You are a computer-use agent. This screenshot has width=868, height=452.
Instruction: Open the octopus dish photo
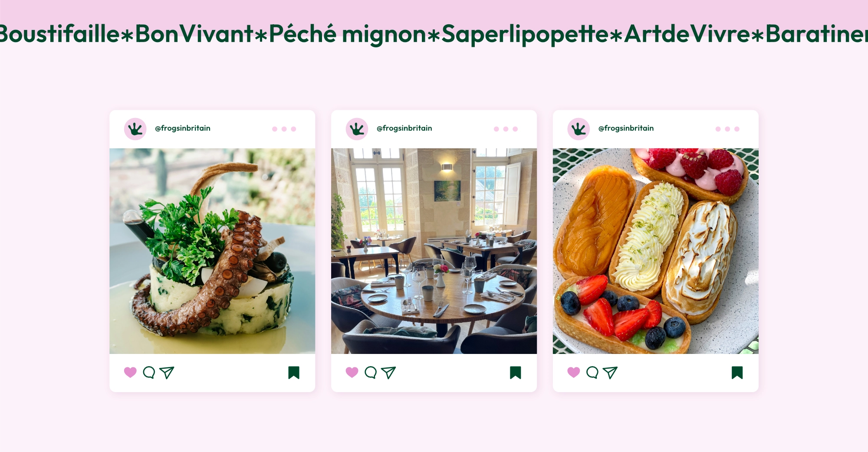point(212,251)
